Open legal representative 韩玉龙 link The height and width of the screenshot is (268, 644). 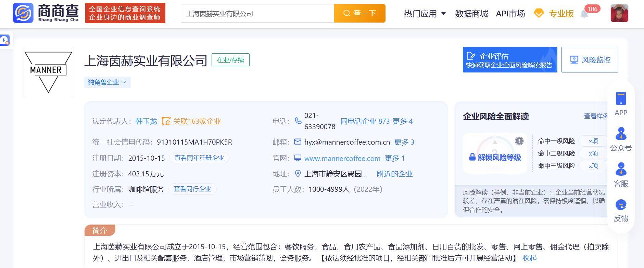click(x=146, y=121)
